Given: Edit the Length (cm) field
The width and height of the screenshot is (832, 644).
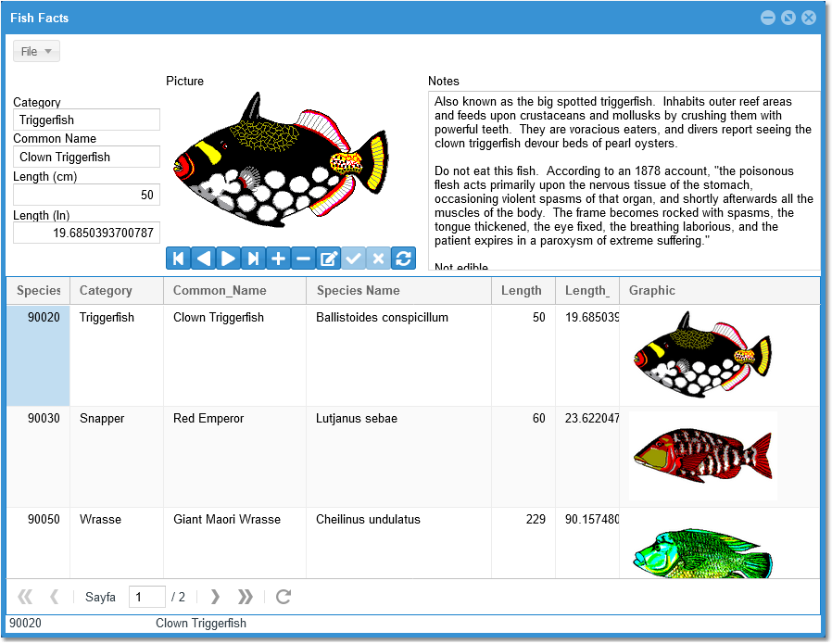Looking at the screenshot, I should click(x=86, y=196).
